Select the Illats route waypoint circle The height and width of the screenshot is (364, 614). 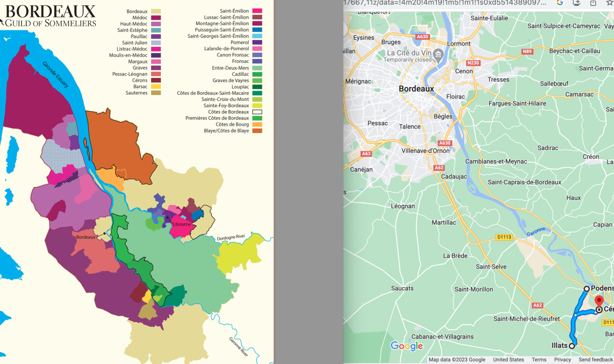click(572, 346)
